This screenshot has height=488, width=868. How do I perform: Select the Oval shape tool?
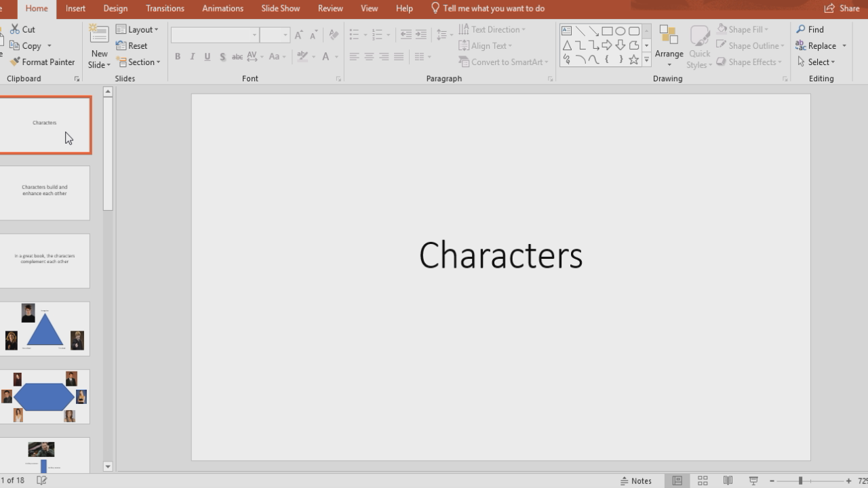click(x=621, y=30)
